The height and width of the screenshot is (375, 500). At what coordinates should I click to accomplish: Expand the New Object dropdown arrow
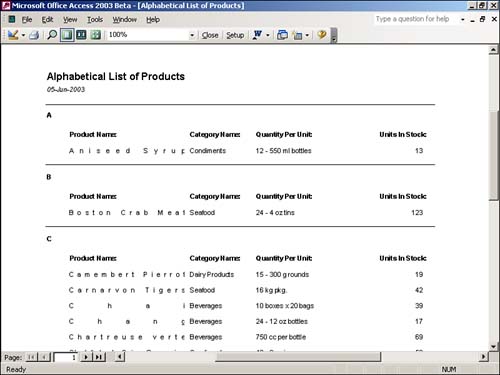click(307, 35)
